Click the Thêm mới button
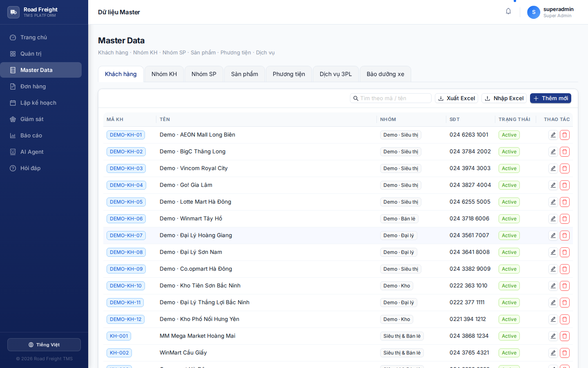This screenshot has width=588, height=368. point(550,98)
